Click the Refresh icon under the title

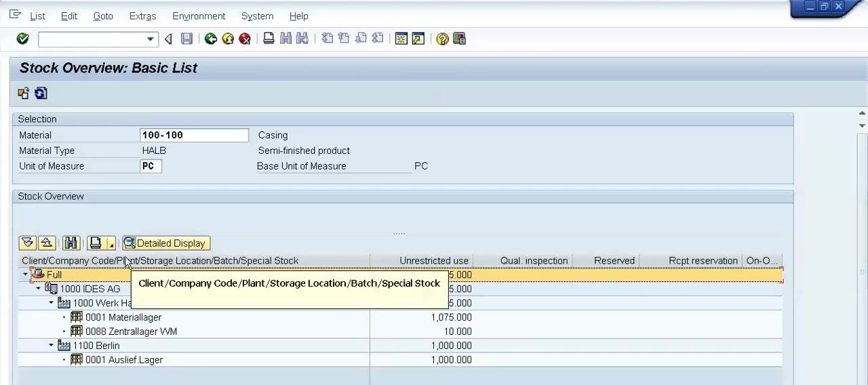(x=41, y=94)
